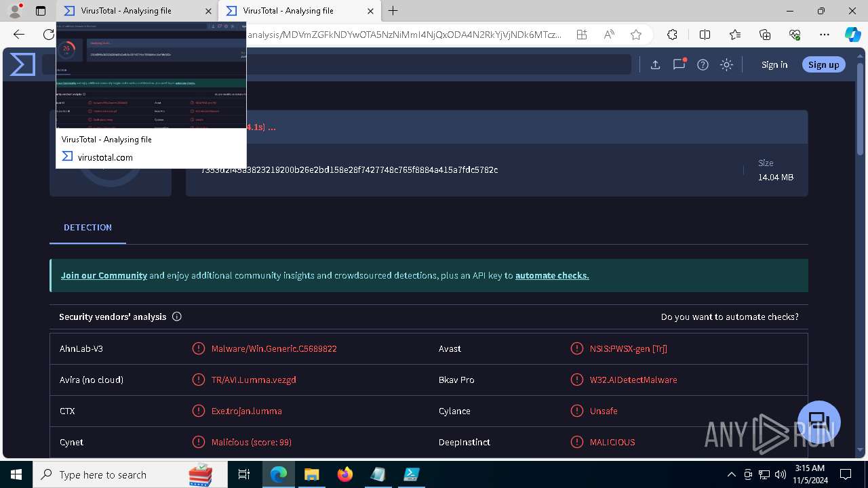Image resolution: width=868 pixels, height=488 pixels.
Task: Click the address bar URL
Action: point(405,35)
